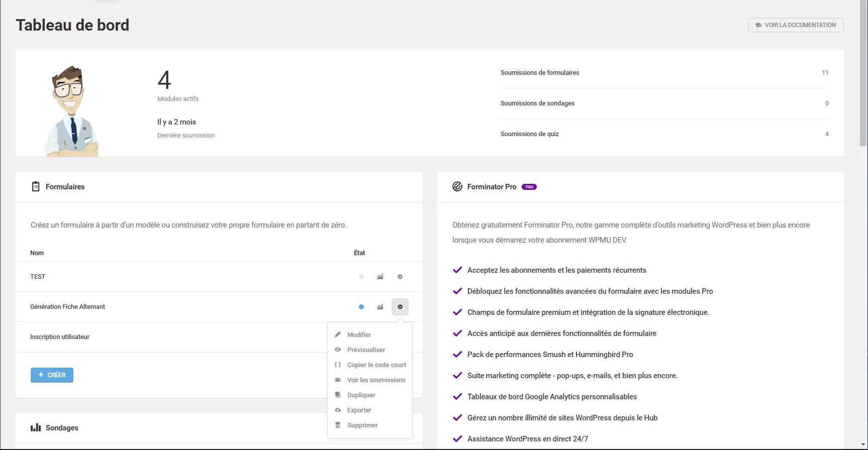This screenshot has height=450, width=868.
Task: Click the Génération Fiche Alternant form name
Action: coord(68,307)
